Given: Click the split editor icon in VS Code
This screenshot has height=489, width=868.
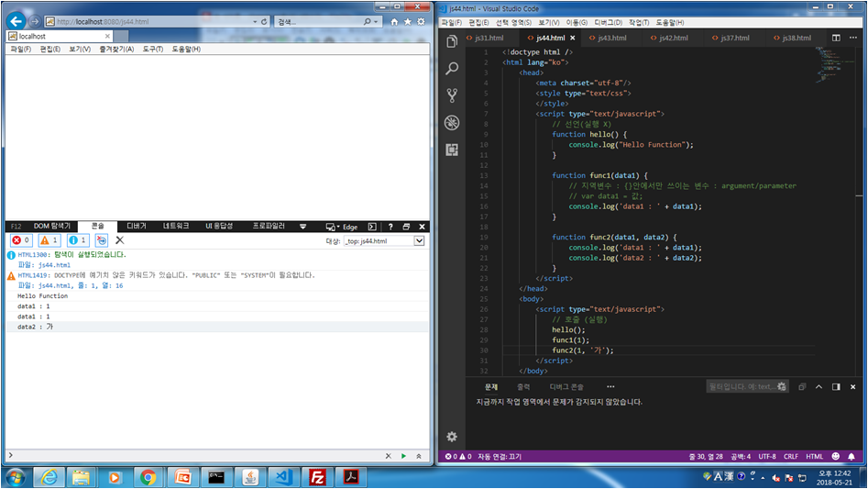Looking at the screenshot, I should click(836, 38).
